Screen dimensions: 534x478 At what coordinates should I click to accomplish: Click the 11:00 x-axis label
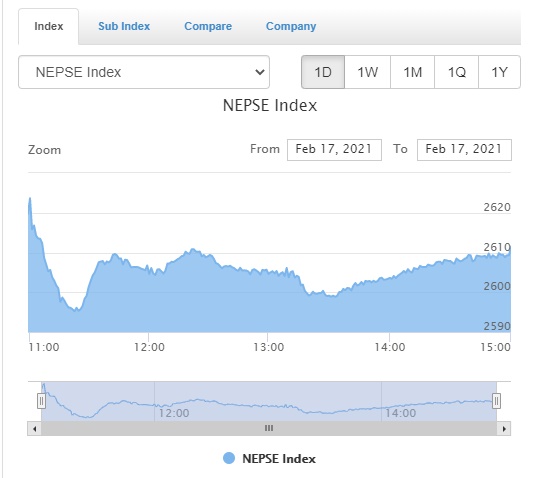tap(44, 347)
